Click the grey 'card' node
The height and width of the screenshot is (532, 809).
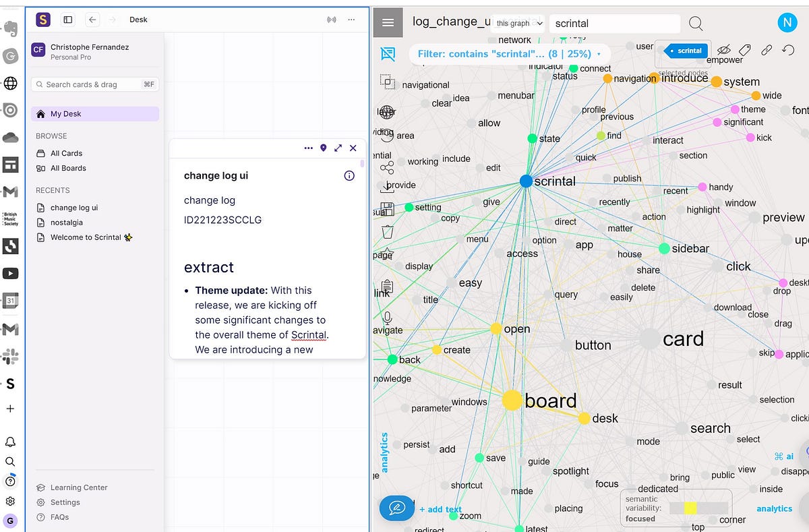pos(650,338)
